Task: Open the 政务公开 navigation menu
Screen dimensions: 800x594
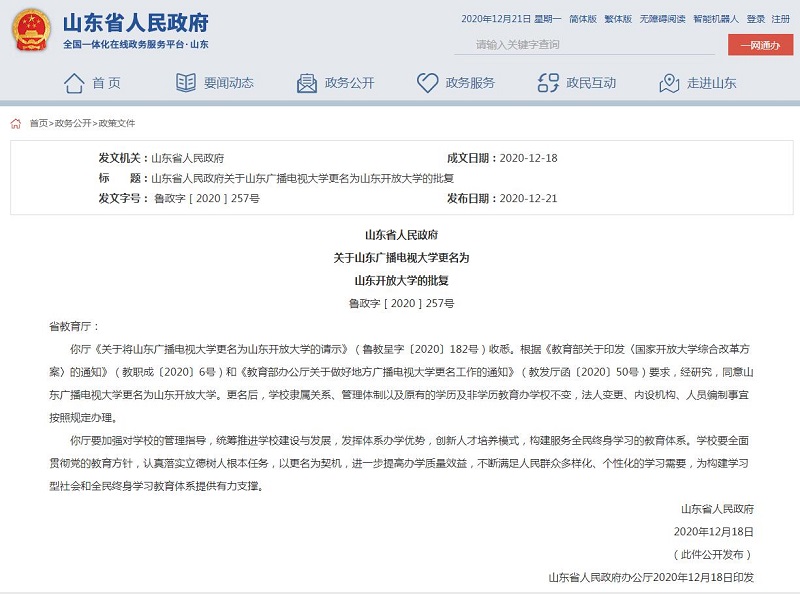Action: [349, 83]
